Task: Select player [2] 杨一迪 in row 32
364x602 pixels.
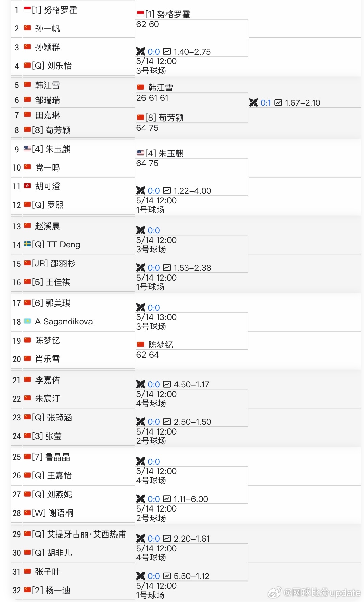Action: click(51, 590)
